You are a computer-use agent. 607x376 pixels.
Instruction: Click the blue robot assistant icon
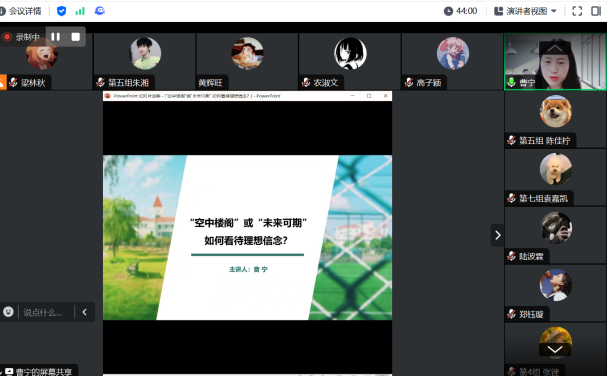pos(99,11)
